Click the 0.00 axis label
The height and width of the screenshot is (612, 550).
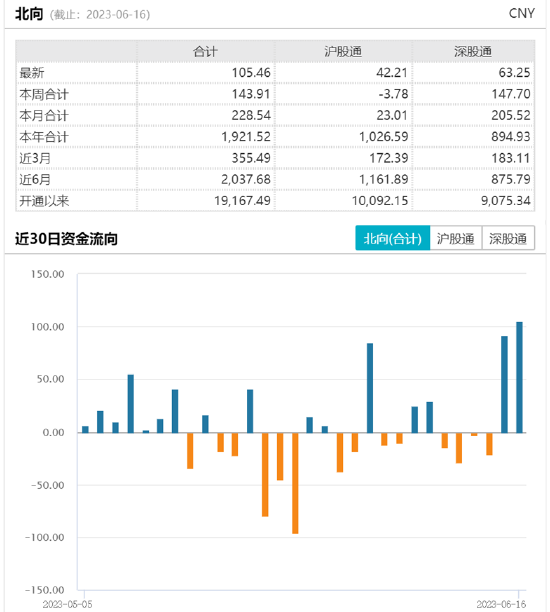53,432
